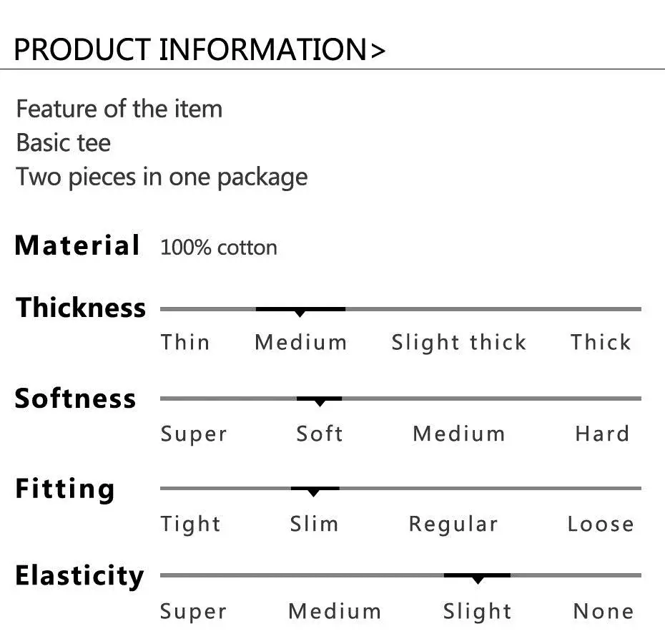Click the 100% cotton material text

point(219,248)
